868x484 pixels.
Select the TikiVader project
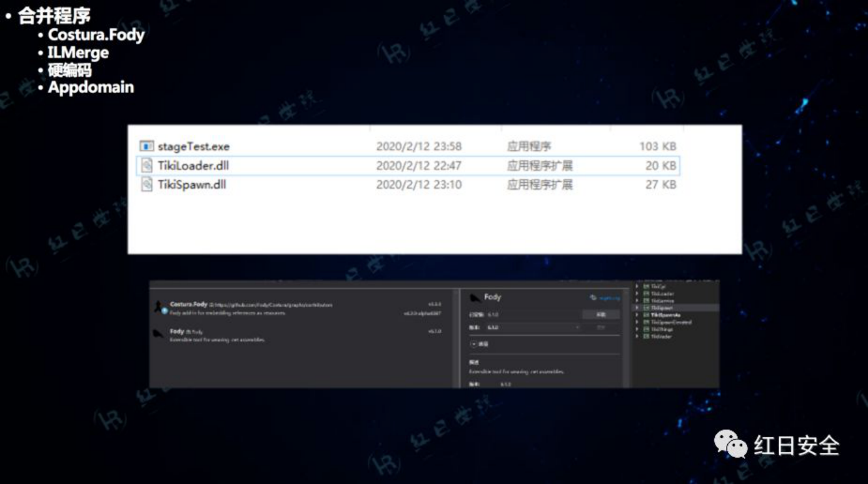pos(661,336)
